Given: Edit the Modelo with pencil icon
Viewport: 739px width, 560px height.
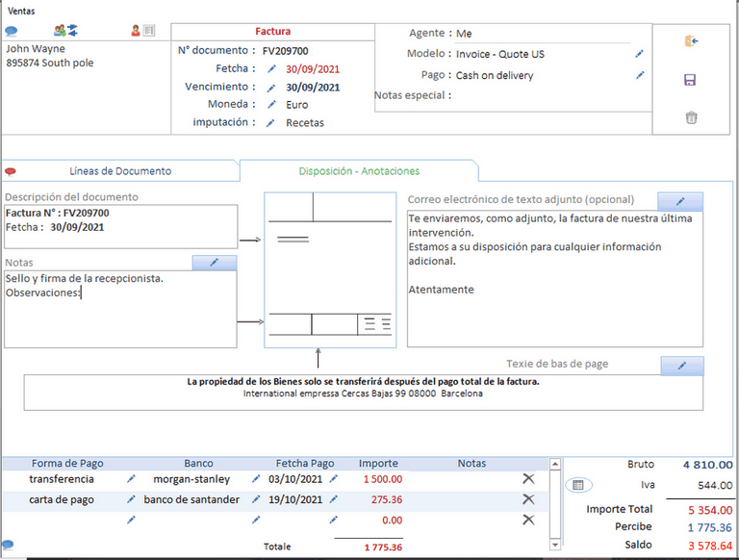Looking at the screenshot, I should pos(639,54).
